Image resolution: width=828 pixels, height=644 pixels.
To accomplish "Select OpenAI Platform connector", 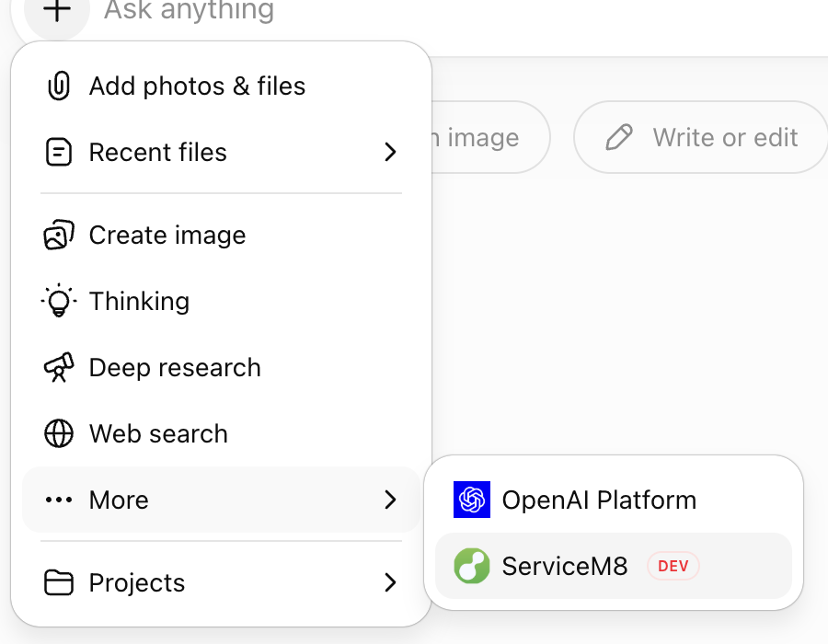I will tap(613, 500).
